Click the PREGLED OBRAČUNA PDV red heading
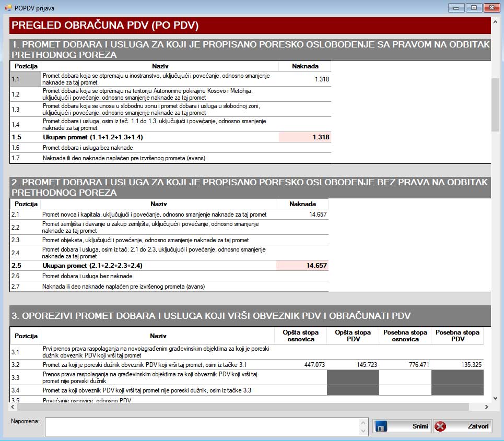504x441 pixels. [x=250, y=26]
